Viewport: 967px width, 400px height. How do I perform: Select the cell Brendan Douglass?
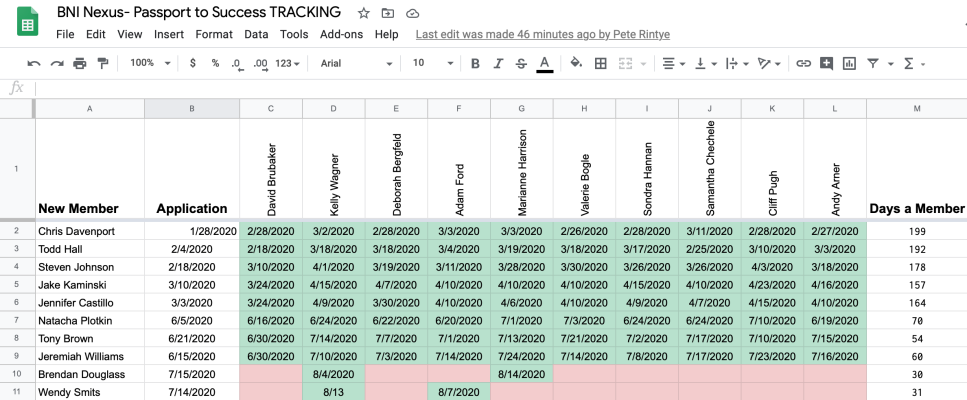[x=90, y=374]
